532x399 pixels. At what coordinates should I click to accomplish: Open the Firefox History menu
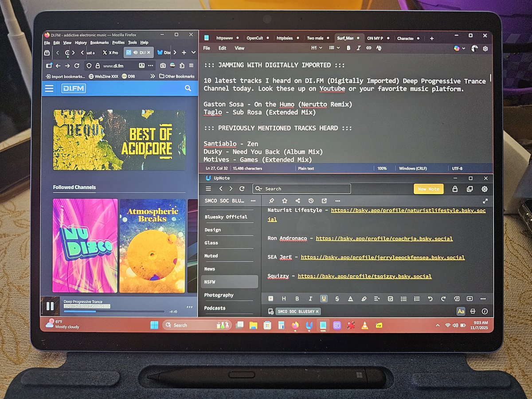[81, 43]
